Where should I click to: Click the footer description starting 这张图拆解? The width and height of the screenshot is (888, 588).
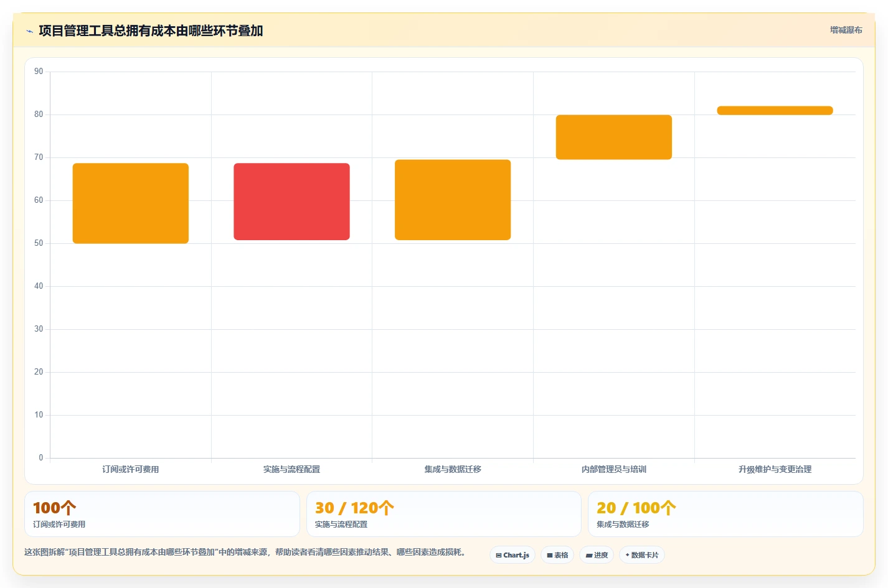pyautogui.click(x=245, y=552)
